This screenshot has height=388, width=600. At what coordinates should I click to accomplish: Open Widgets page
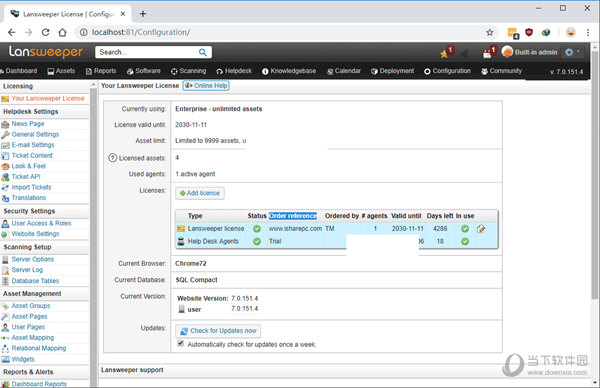[23, 359]
